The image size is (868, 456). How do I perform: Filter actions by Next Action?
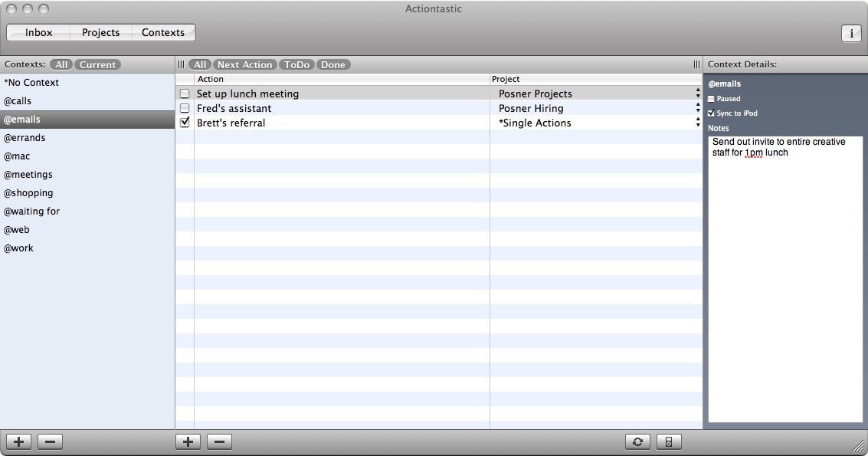point(244,65)
